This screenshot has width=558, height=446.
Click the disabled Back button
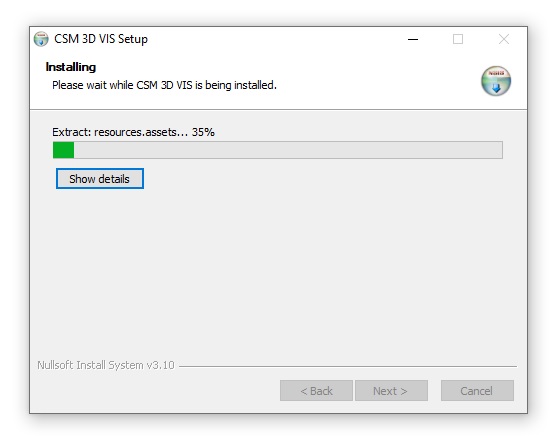click(x=316, y=391)
